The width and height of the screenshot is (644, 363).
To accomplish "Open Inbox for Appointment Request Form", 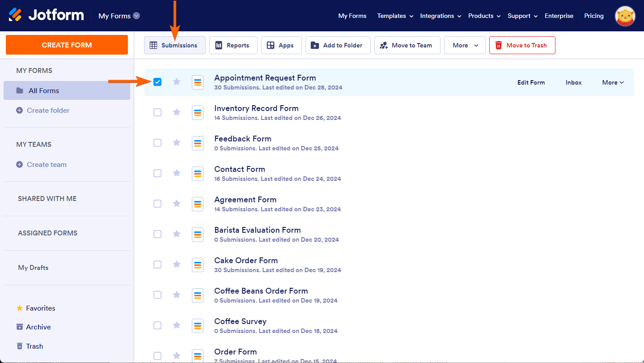I will click(x=574, y=82).
